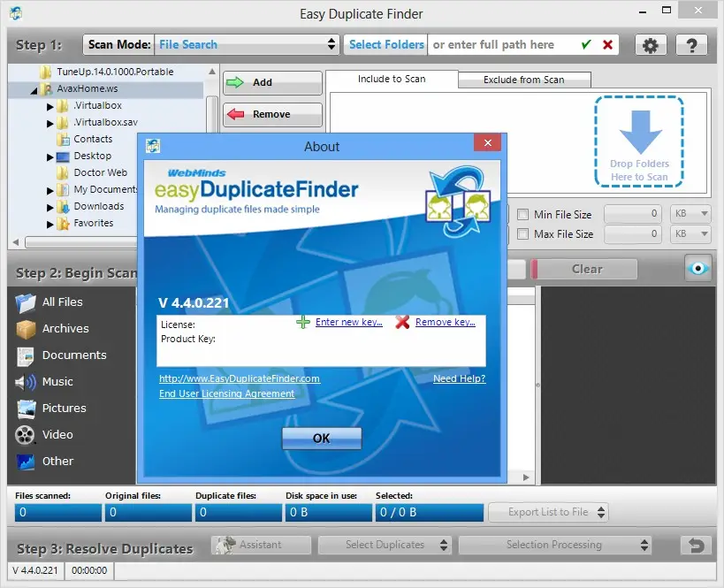The image size is (724, 588).
Task: Click the Downloads folder icon in tree
Action: point(63,207)
